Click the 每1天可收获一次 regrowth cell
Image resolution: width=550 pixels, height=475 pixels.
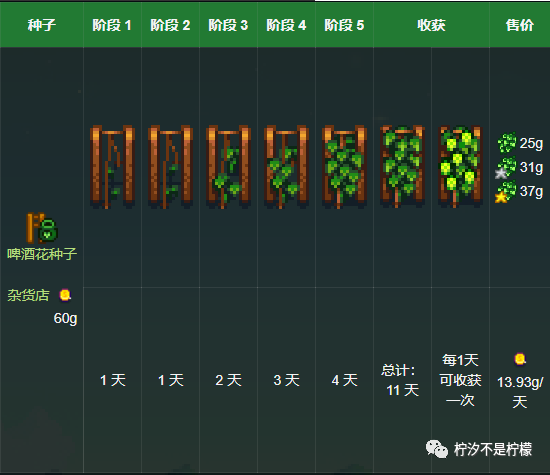click(460, 380)
